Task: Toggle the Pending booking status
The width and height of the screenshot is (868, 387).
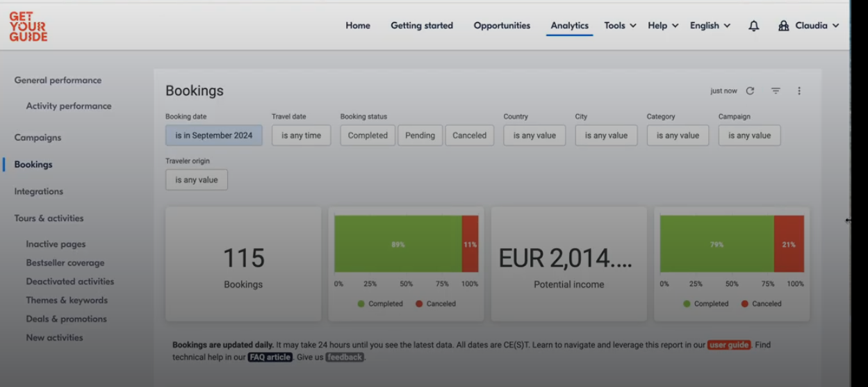Action: point(420,135)
